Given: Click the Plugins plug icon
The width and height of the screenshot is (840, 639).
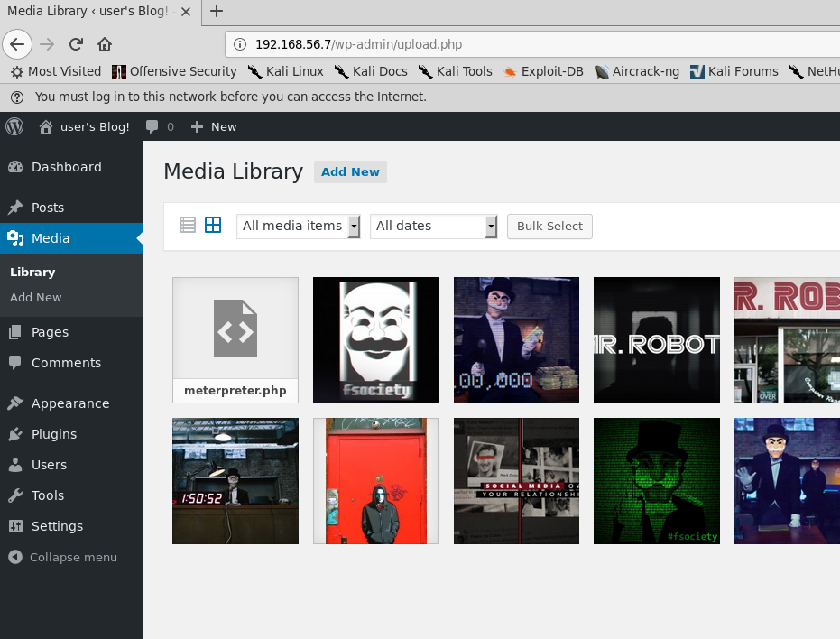Looking at the screenshot, I should coord(15,434).
